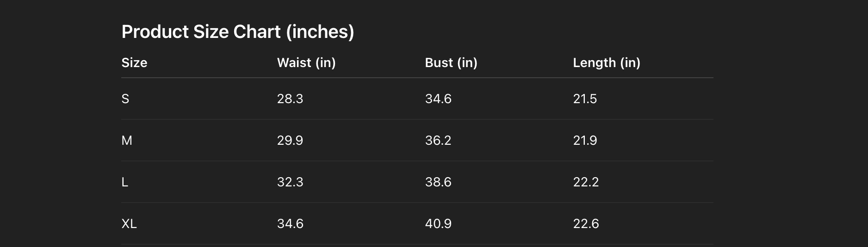Click the Product Size Chart heading

[237, 32]
